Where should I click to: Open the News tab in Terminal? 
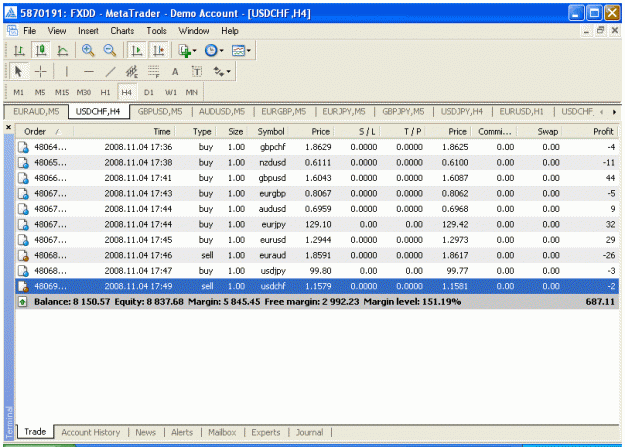(x=145, y=432)
